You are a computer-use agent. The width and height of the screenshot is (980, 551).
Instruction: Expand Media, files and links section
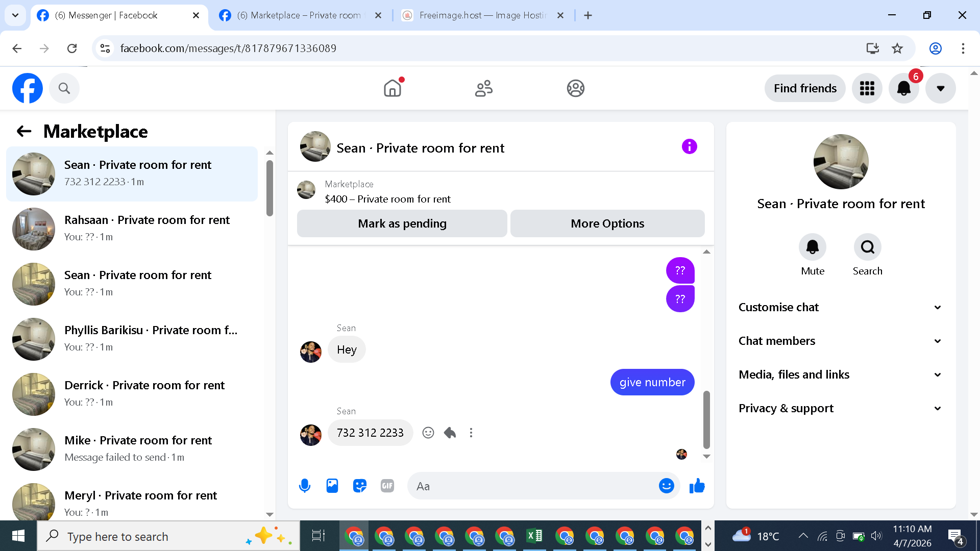click(840, 374)
